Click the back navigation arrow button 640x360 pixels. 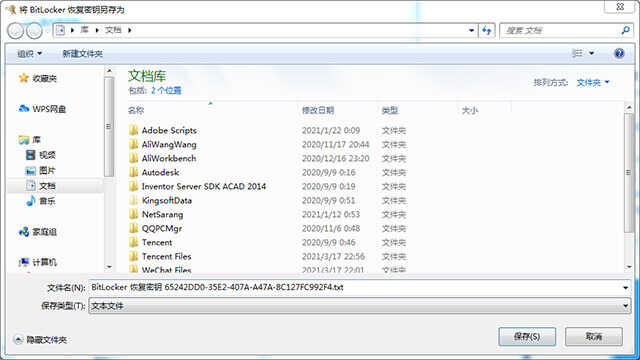click(x=16, y=31)
